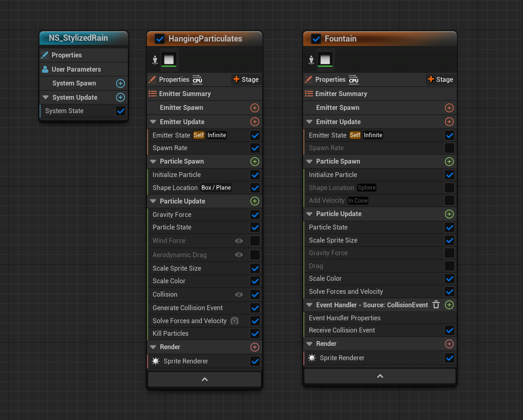Click Fountain sprite renderer thumbnail

(325, 59)
